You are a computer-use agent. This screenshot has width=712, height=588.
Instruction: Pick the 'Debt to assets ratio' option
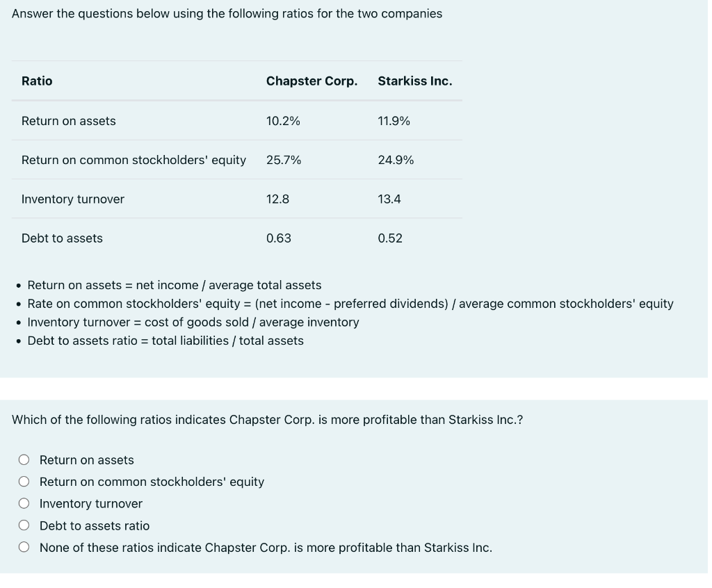[x=24, y=525]
